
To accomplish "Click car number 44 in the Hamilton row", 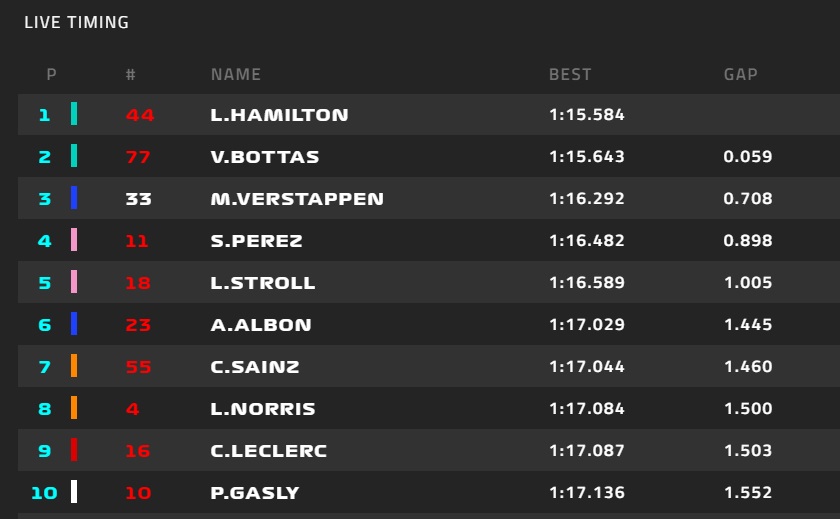I will [140, 115].
